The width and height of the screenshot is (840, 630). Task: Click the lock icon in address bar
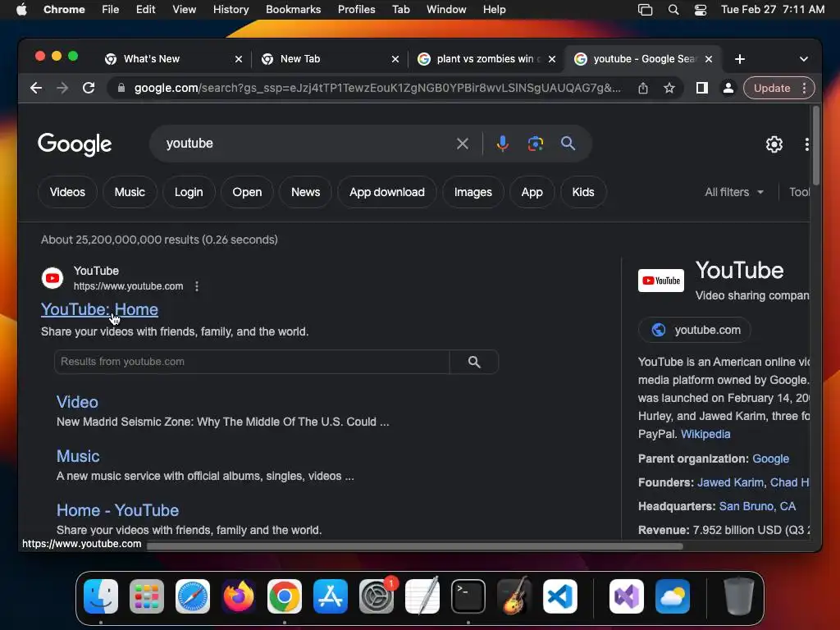tap(121, 88)
